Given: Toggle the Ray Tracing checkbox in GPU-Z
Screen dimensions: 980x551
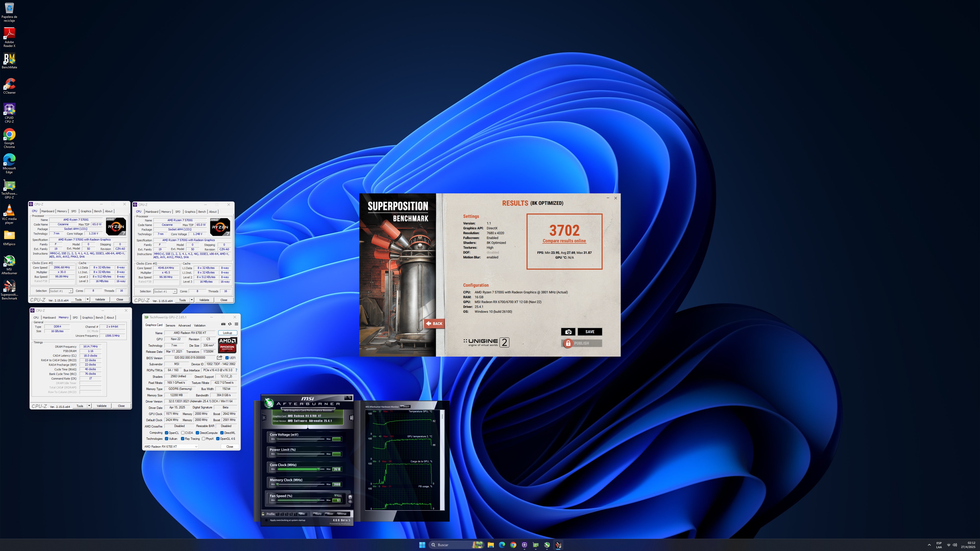Looking at the screenshot, I should tap(183, 439).
